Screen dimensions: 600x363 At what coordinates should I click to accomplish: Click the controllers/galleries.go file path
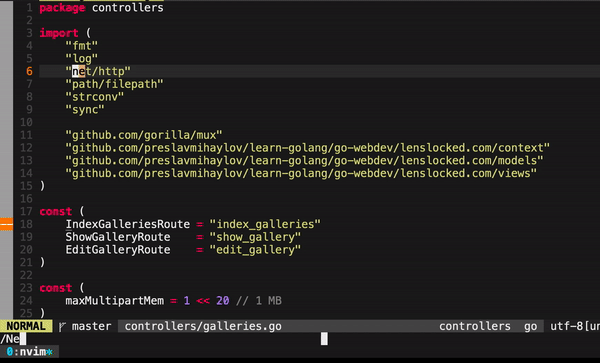coord(203,326)
